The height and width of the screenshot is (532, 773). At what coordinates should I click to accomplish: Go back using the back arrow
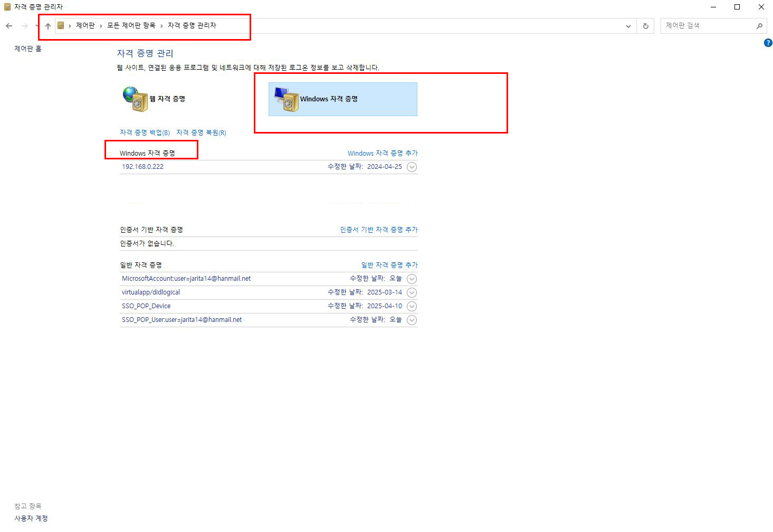point(9,26)
